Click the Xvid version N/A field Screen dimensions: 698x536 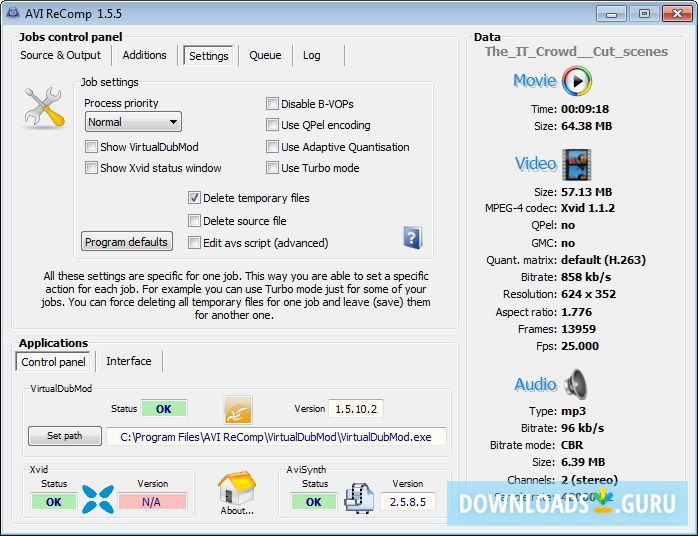[152, 502]
